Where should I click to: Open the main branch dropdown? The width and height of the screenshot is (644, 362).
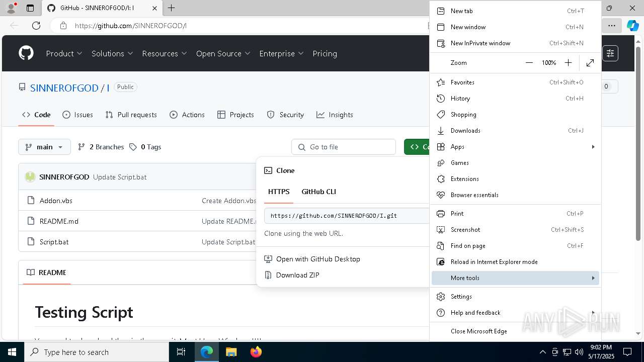(44, 147)
